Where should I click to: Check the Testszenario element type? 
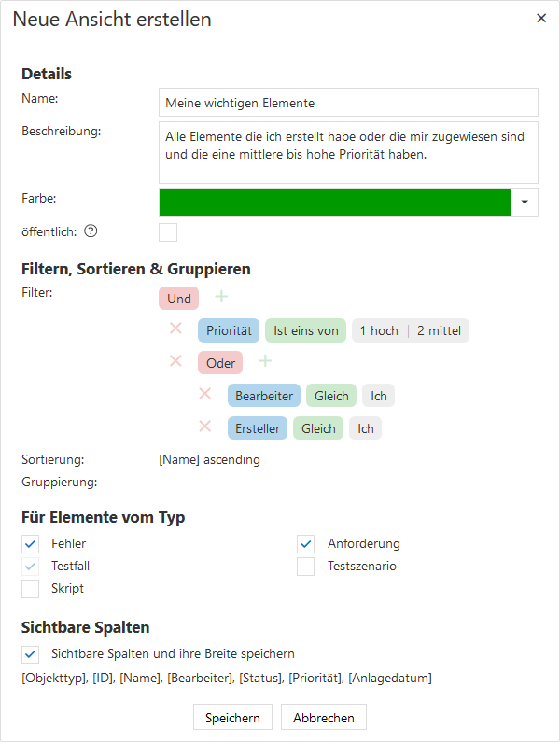pyautogui.click(x=306, y=566)
